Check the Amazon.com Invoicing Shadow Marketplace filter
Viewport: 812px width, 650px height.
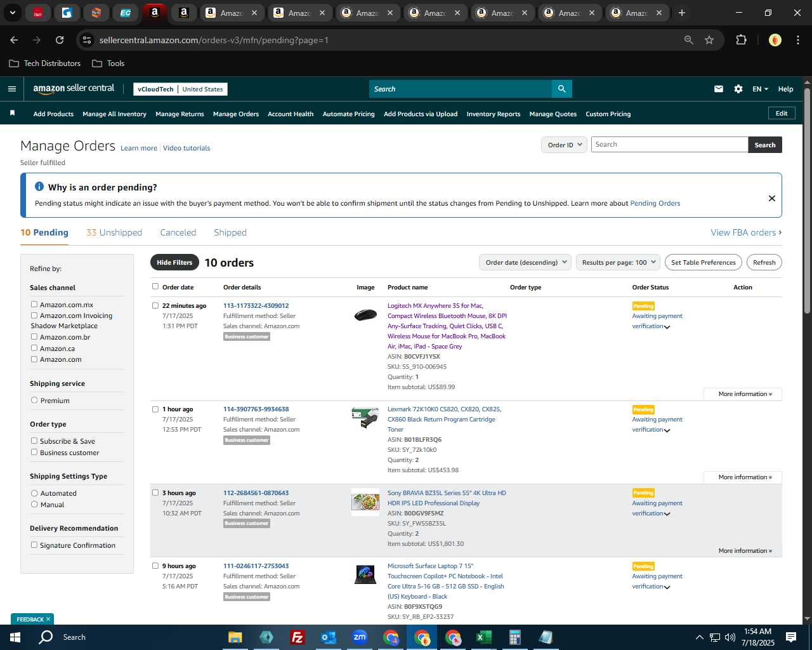[34, 315]
